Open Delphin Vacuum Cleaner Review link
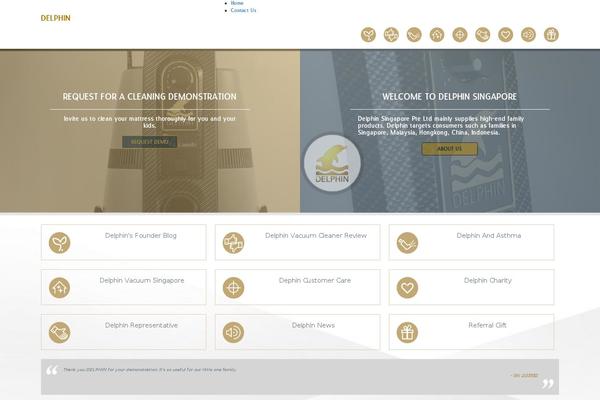The width and height of the screenshot is (600, 400). click(316, 235)
